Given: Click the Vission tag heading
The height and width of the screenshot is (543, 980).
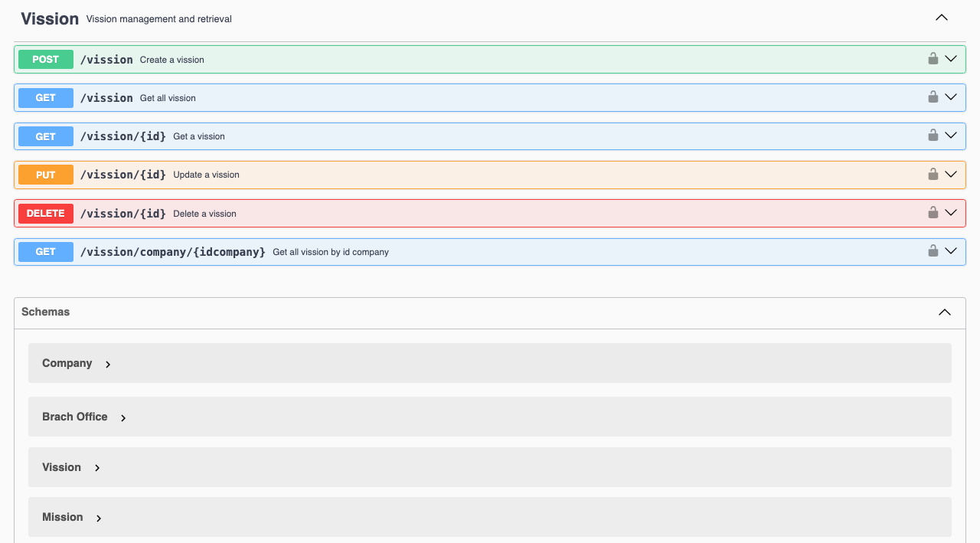Looking at the screenshot, I should tap(50, 18).
